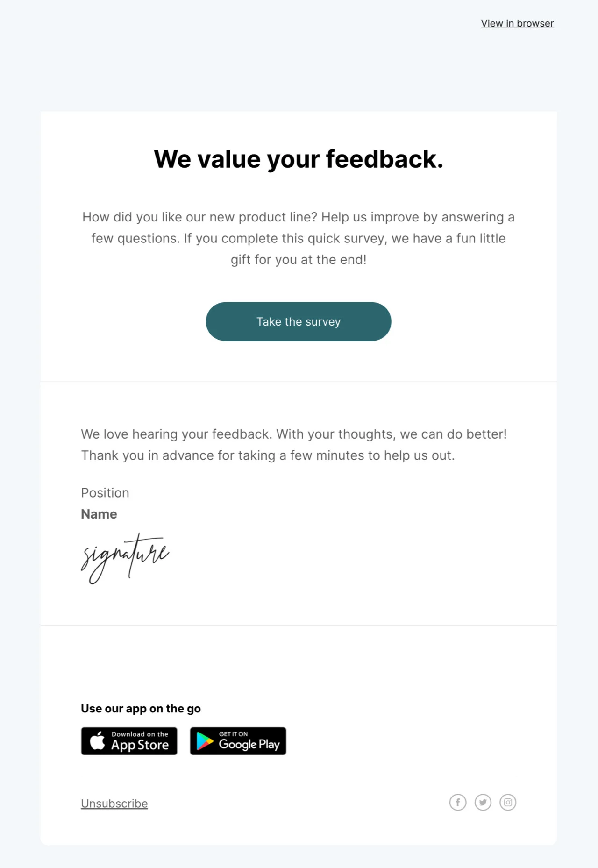
Task: Click the "We love hearing your feedback" paragraph
Action: point(293,445)
